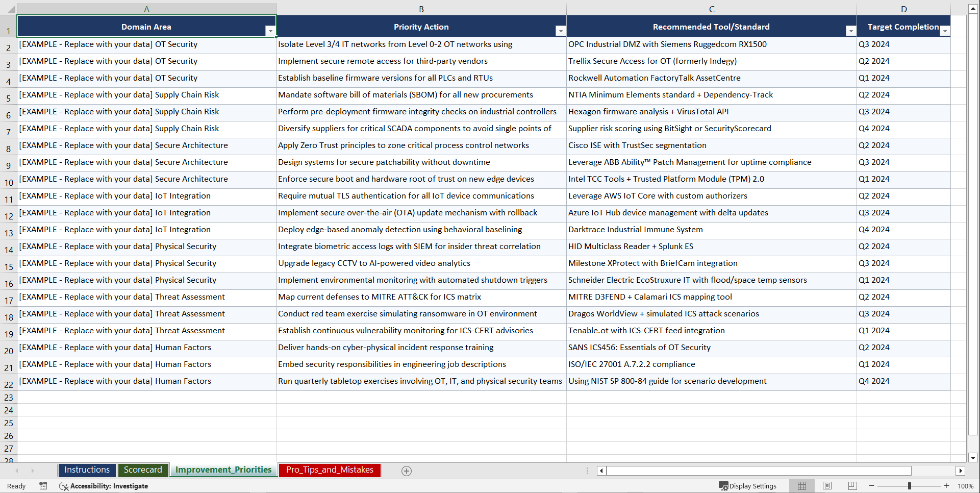
Task: Open the Priority Action filter dropdown
Action: coord(561,31)
